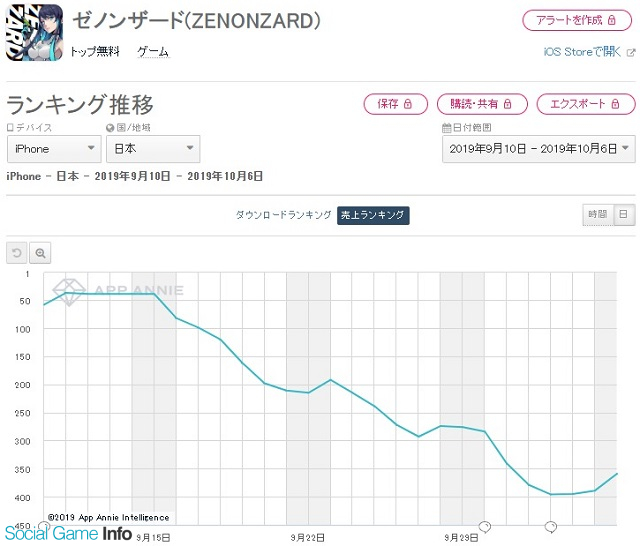Click the reset zoom undo icon
The image size is (640, 546).
point(17,253)
